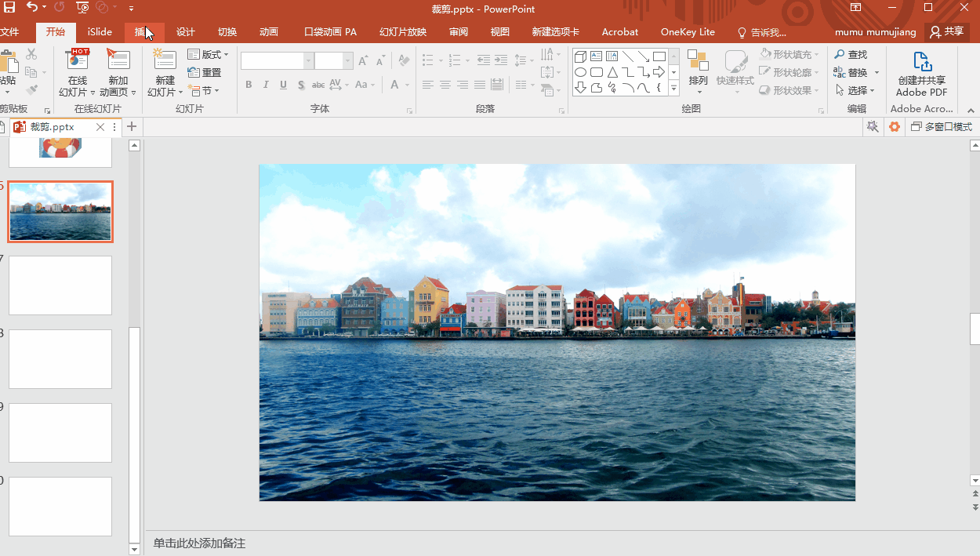
Task: Toggle Italic text formatting
Action: 266,85
